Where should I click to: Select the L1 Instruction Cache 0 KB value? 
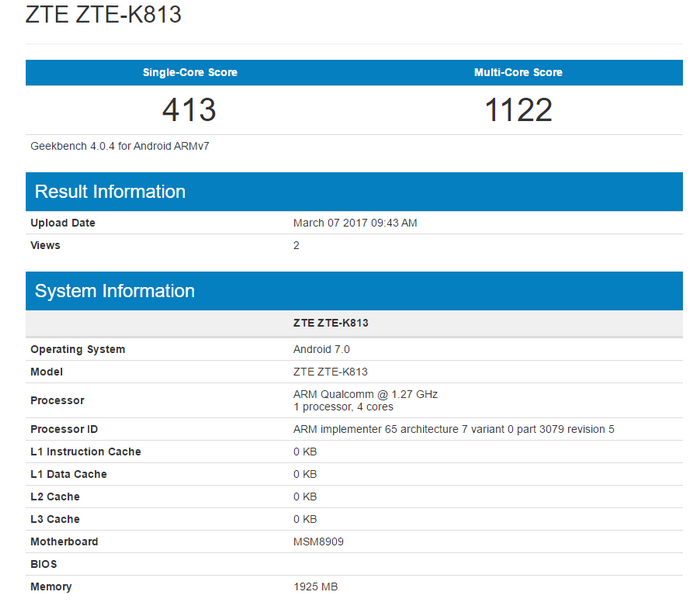(305, 452)
